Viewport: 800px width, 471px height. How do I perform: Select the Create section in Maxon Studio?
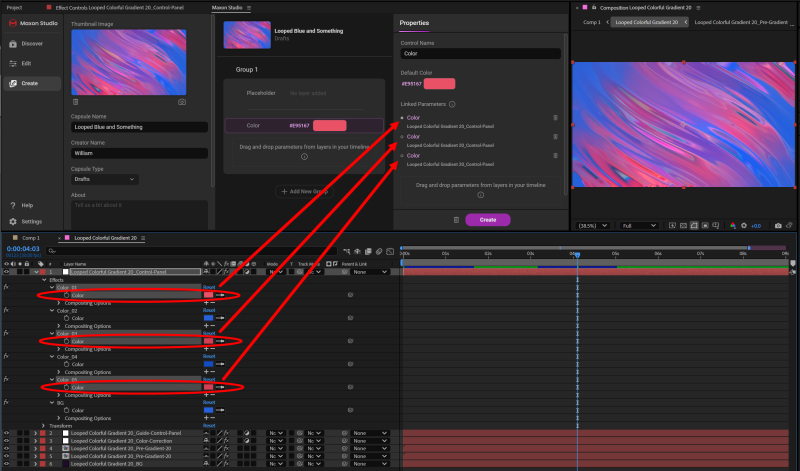pyautogui.click(x=32, y=83)
